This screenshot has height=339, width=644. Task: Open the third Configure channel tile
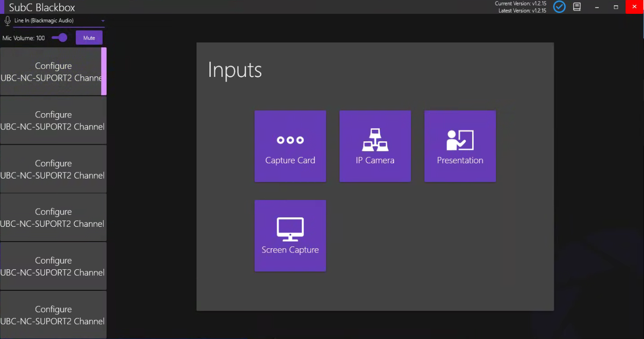click(53, 169)
